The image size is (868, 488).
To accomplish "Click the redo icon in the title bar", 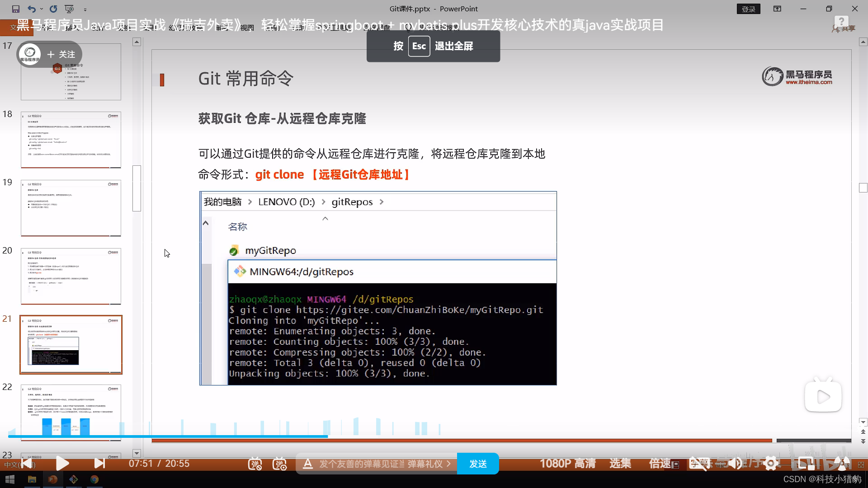I will 53,9.
